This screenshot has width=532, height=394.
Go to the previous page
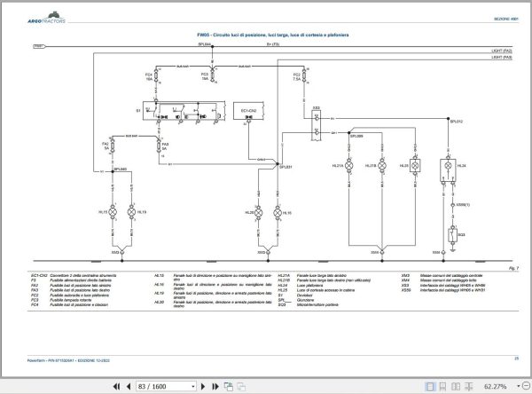[x=129, y=387]
